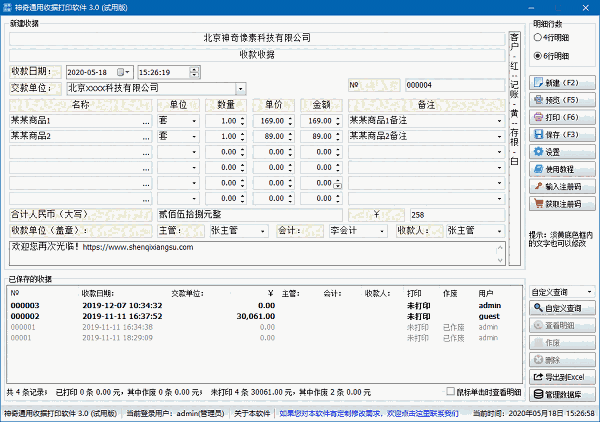Select the 6行明细 radio option
Image resolution: width=600 pixels, height=422 pixels.
[x=541, y=55]
